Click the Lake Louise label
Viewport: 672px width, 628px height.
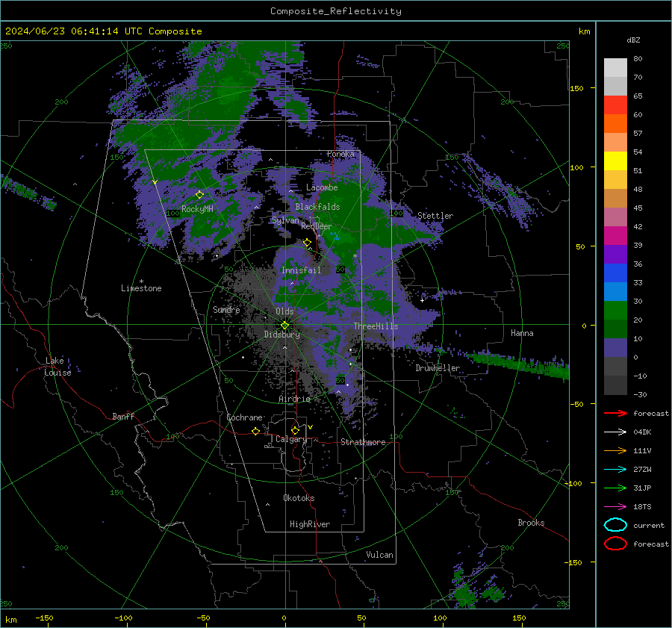click(x=57, y=367)
